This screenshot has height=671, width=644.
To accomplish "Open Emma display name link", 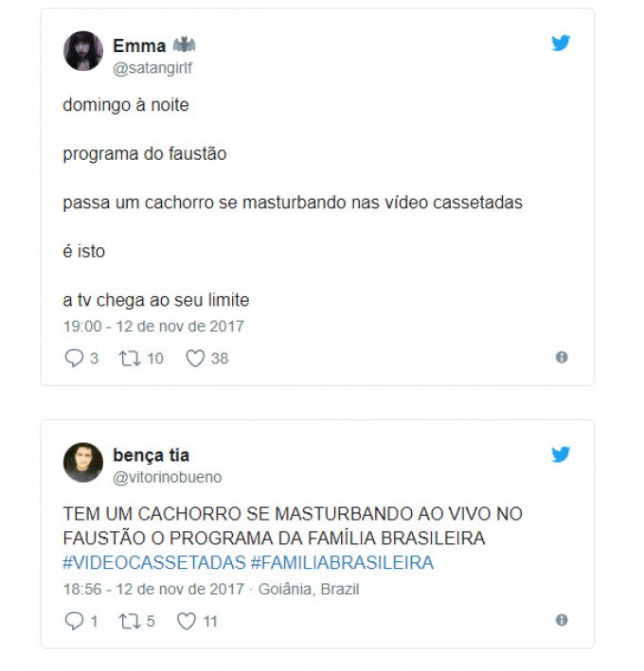I will (x=139, y=45).
